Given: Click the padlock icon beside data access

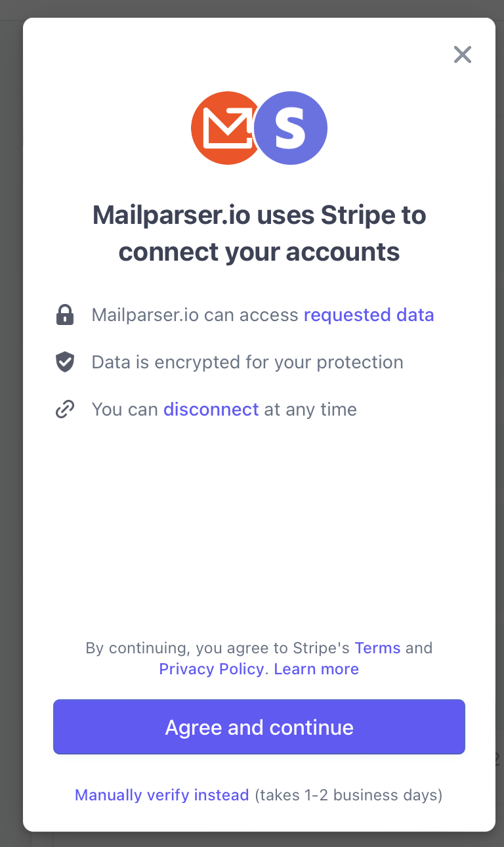Looking at the screenshot, I should (x=65, y=315).
